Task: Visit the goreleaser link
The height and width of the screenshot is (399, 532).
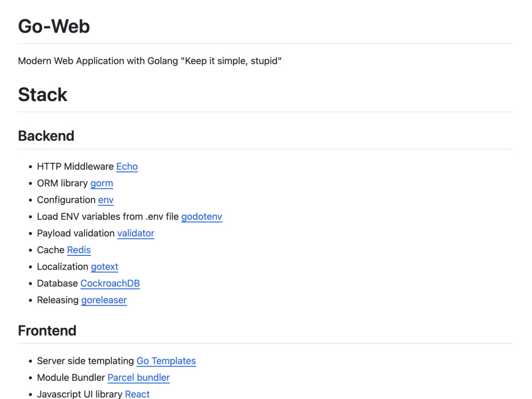Action: click(104, 300)
